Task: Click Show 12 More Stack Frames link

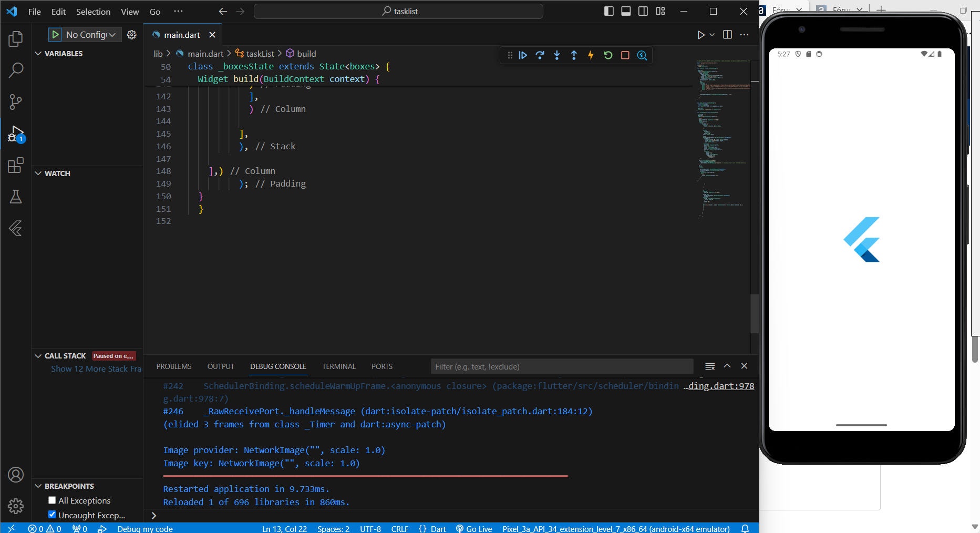Action: point(96,369)
